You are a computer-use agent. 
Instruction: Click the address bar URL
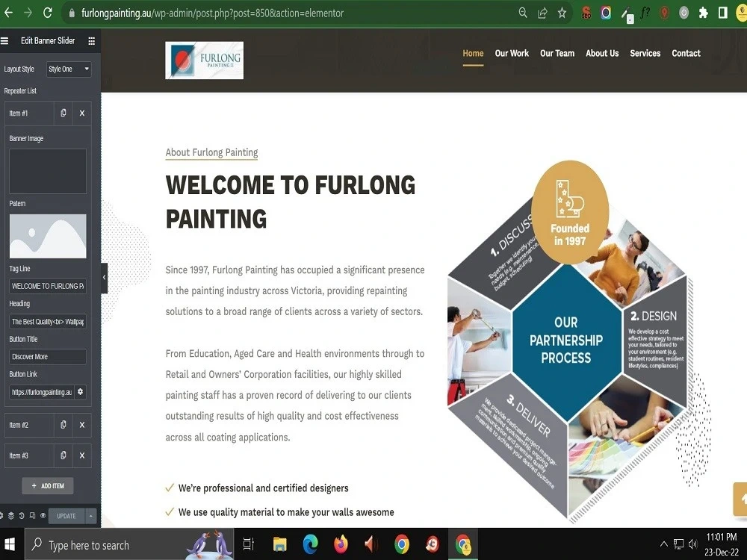point(212,13)
